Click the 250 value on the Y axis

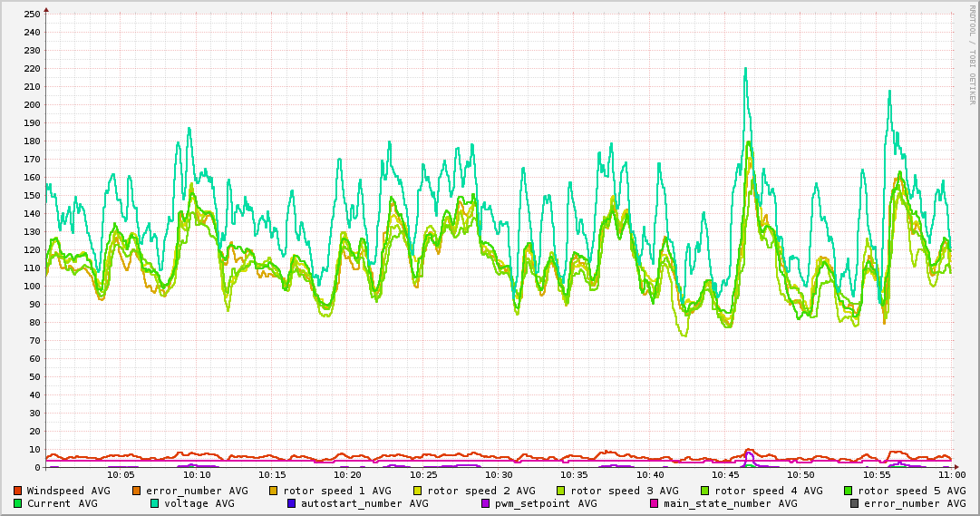(x=33, y=14)
